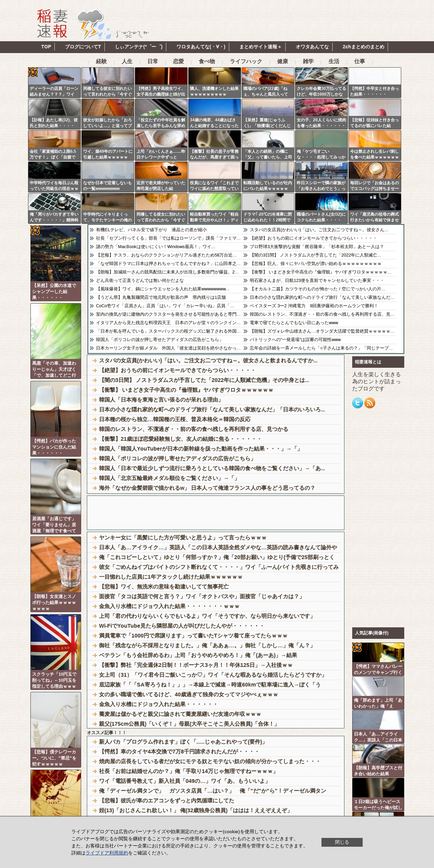This screenshot has width=434, height=868.
Task: Select the ライフハック category tab
Action: click(246, 61)
